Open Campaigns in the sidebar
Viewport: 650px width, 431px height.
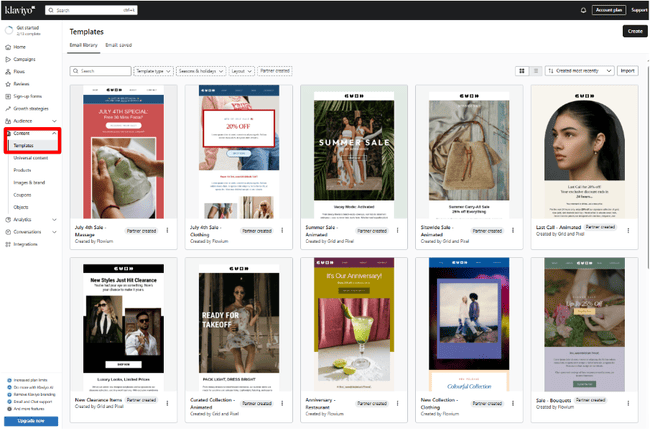26,59
